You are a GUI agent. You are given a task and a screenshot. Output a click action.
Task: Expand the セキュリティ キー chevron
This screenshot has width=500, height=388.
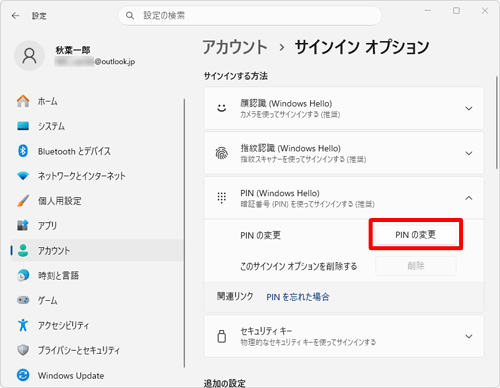point(469,336)
